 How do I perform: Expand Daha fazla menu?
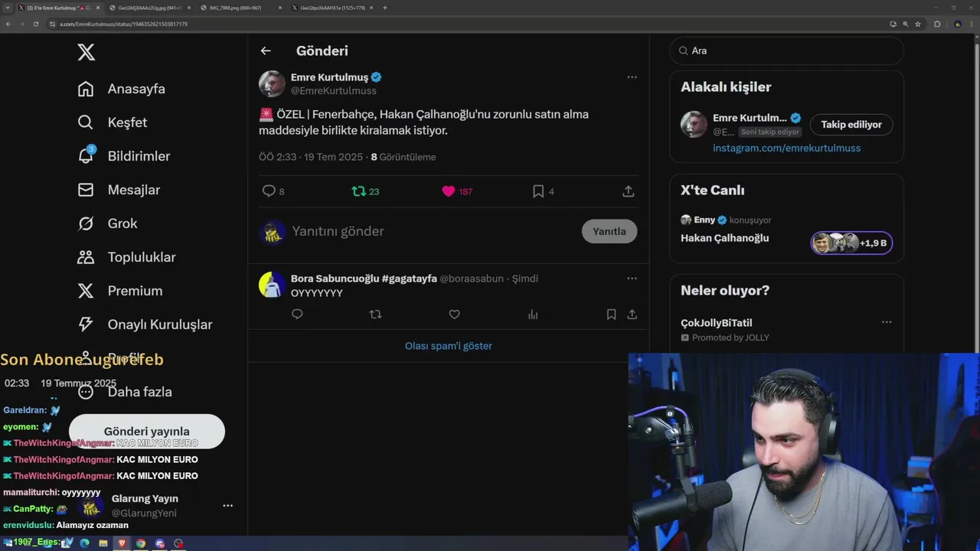pos(125,392)
